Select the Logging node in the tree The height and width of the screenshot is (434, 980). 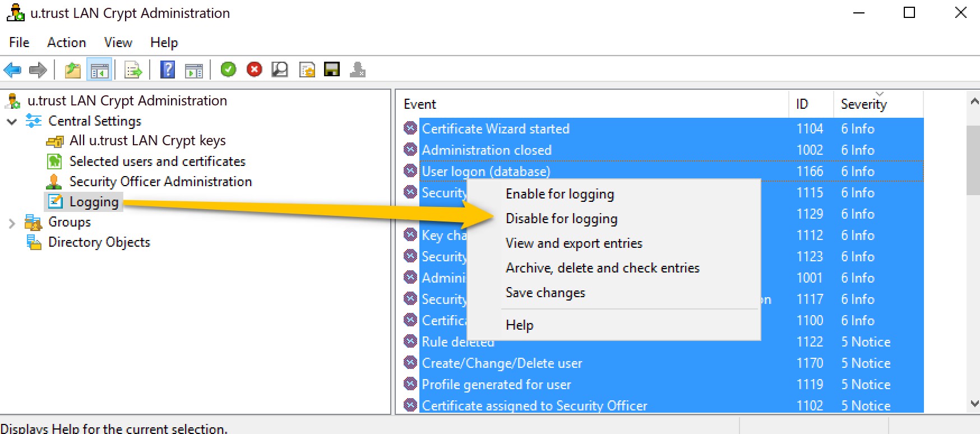(94, 202)
